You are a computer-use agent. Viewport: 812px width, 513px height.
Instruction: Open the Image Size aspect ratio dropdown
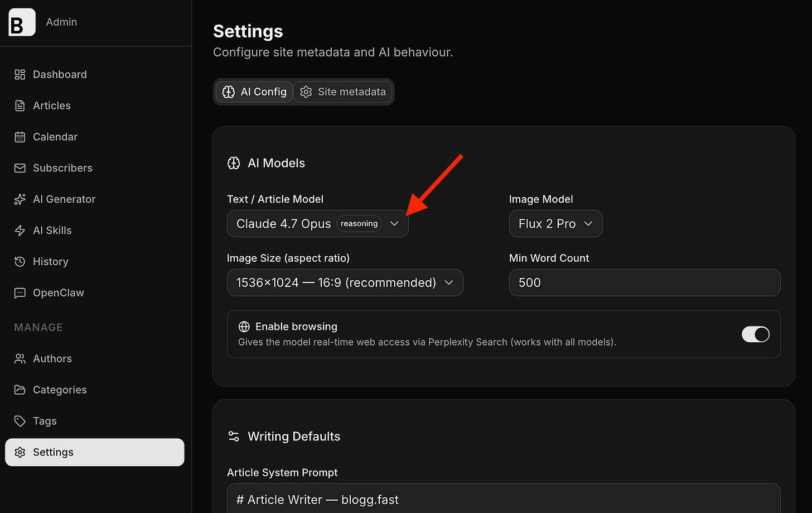(345, 282)
